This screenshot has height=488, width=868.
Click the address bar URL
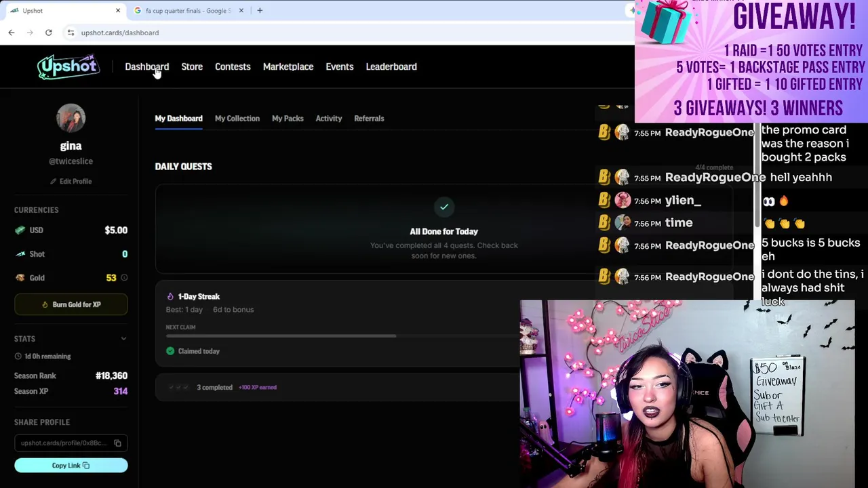120,33
